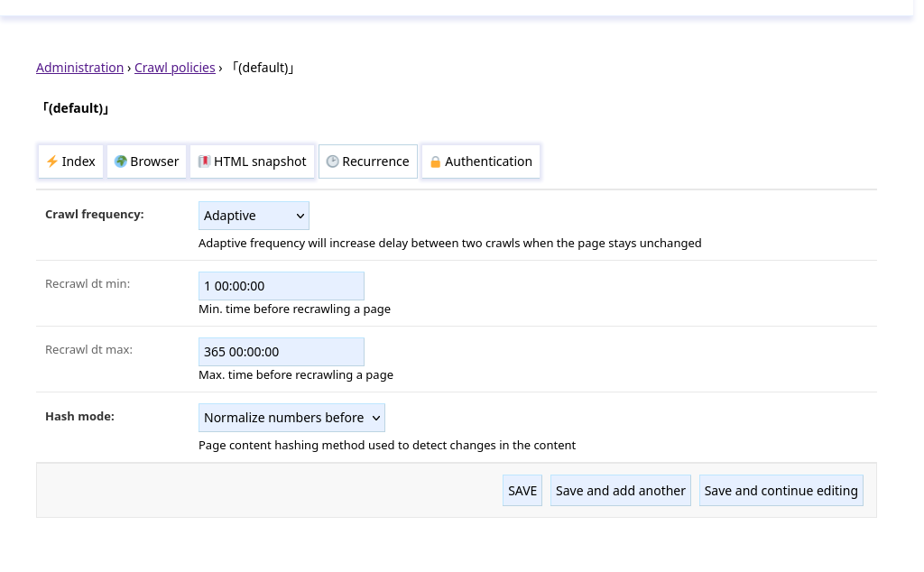The image size is (924, 572).
Task: Follow the Administration breadcrumb link
Action: pos(80,68)
